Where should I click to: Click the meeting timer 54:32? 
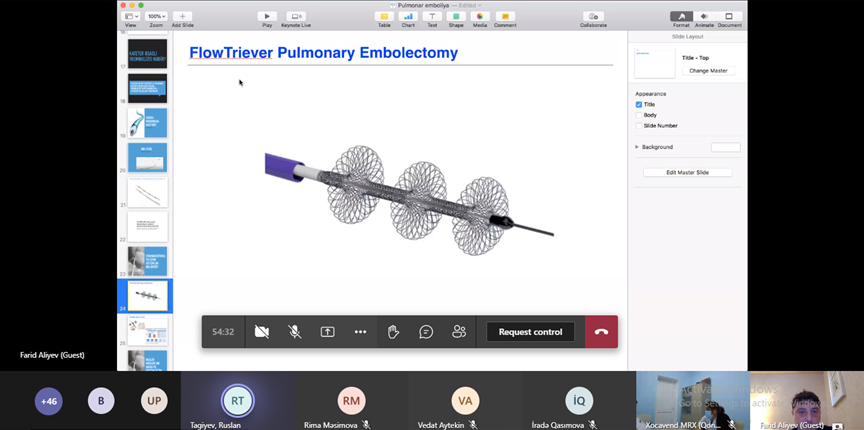coord(223,332)
